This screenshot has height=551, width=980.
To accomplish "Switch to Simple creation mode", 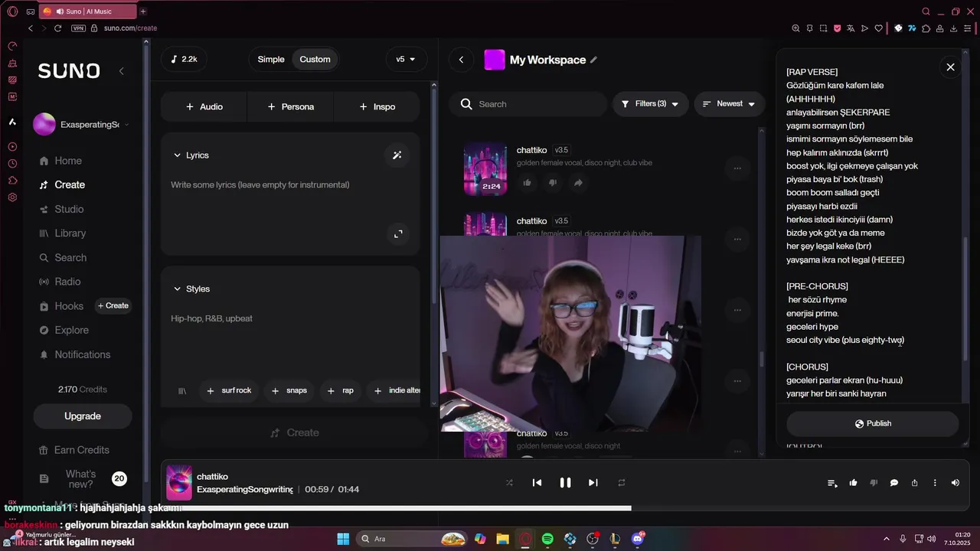I will tap(271, 60).
